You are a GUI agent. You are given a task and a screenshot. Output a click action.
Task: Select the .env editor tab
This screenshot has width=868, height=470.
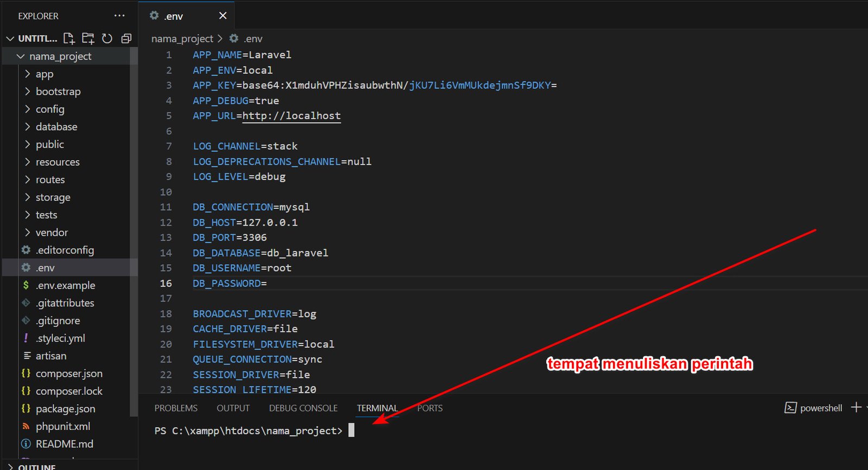click(x=186, y=16)
